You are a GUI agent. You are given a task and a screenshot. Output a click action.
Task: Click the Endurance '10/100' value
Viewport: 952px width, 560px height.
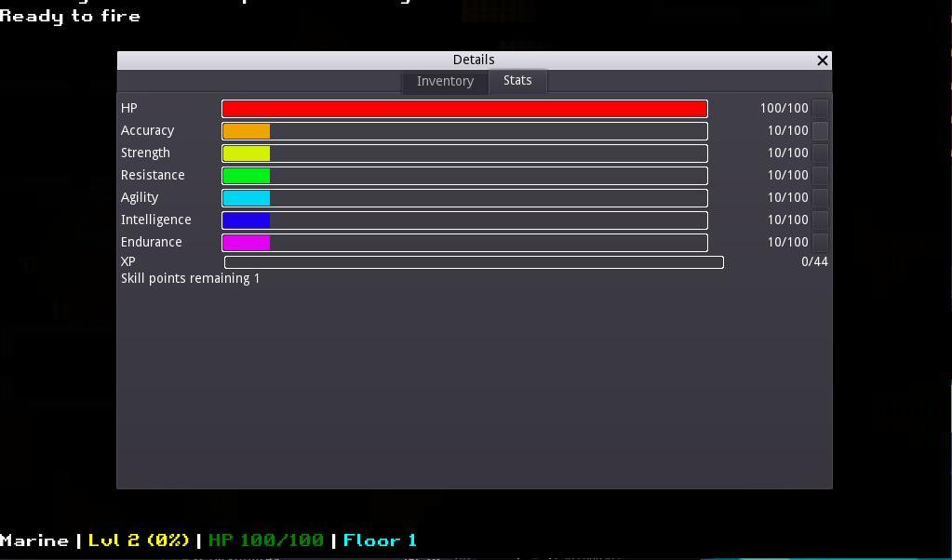(787, 242)
